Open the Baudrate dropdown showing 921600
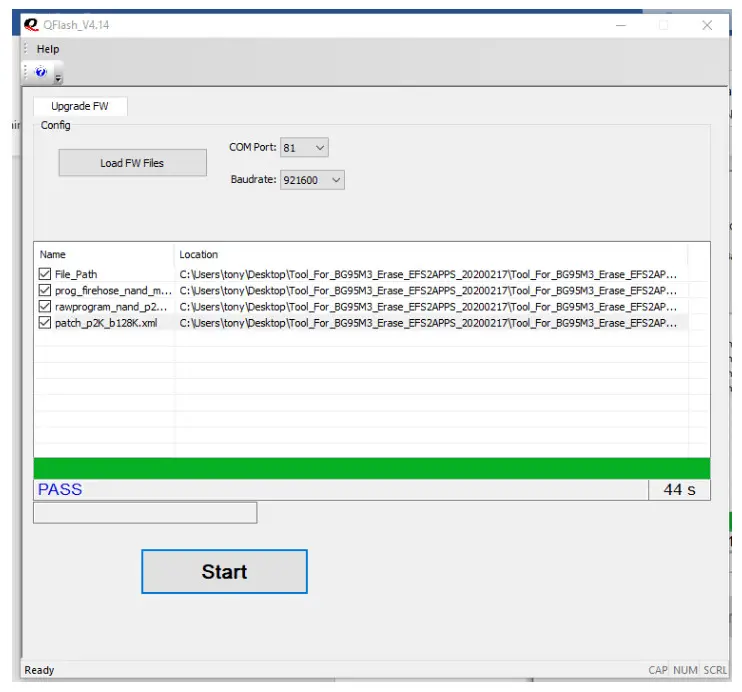The height and width of the screenshot is (692, 742). (x=312, y=180)
